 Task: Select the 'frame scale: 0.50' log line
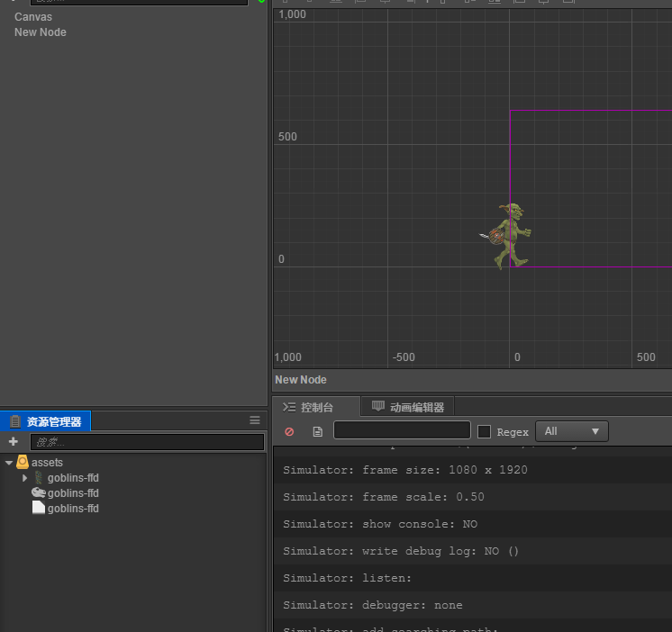tap(472, 497)
